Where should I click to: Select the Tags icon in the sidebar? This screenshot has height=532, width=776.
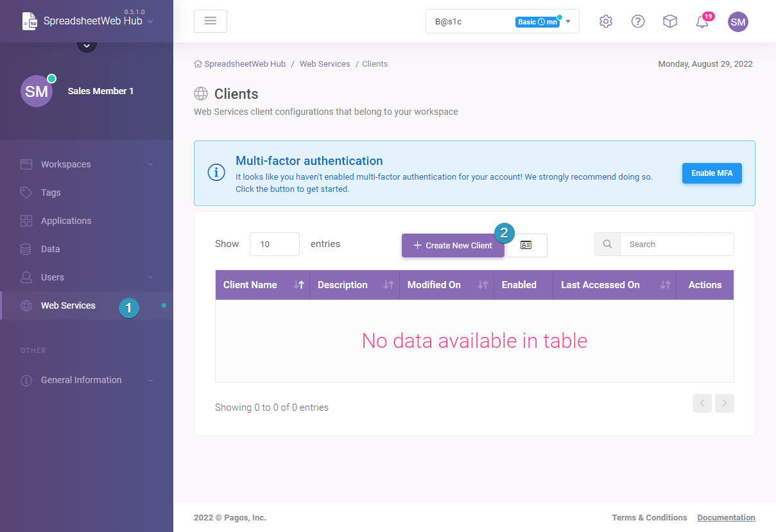point(26,193)
